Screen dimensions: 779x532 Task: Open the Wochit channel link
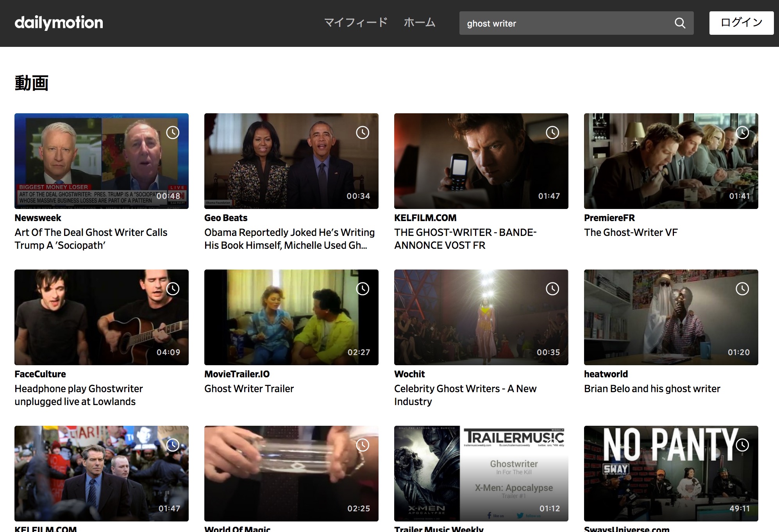[409, 374]
